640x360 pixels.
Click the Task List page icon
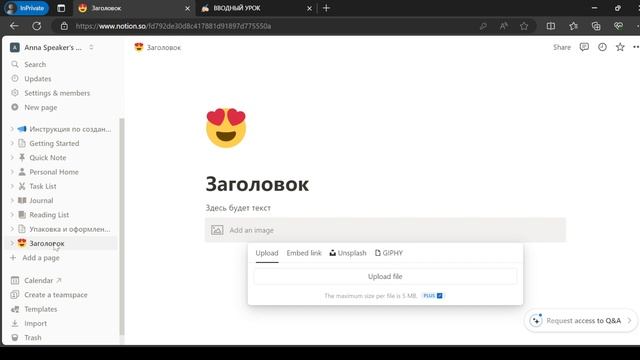[x=22, y=186]
